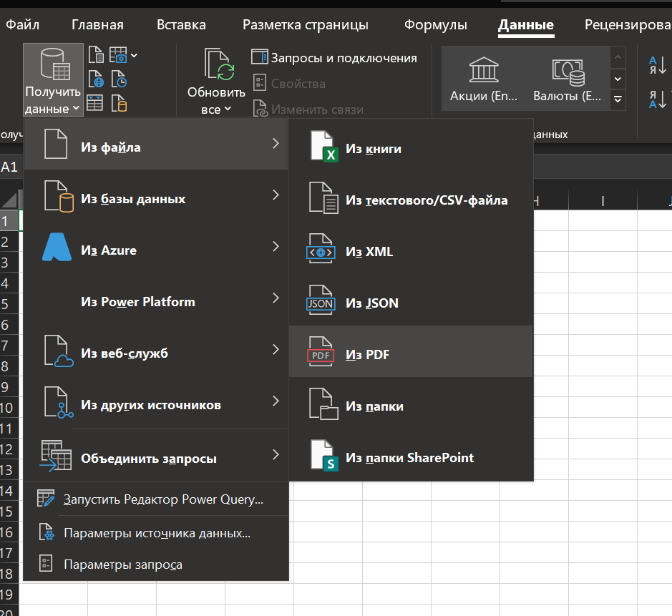Select the Валюты currencies data type
The image size is (672, 616).
coord(567,79)
